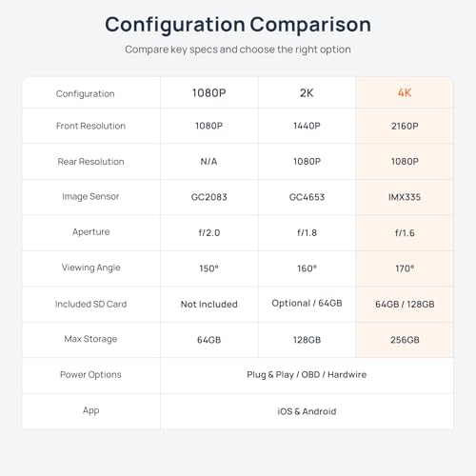Click the Front Resolution label
Viewport: 476px width, 476px height.
[x=90, y=126]
